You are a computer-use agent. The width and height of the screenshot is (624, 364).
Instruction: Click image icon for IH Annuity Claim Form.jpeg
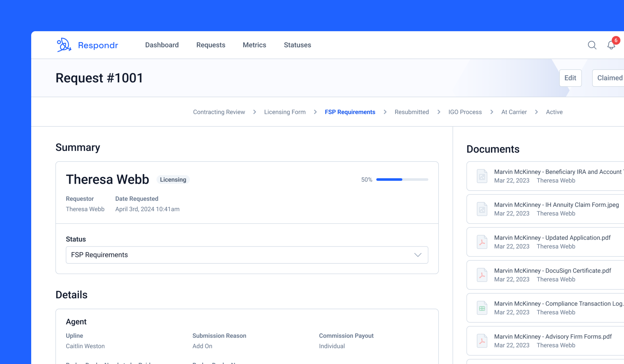(482, 209)
